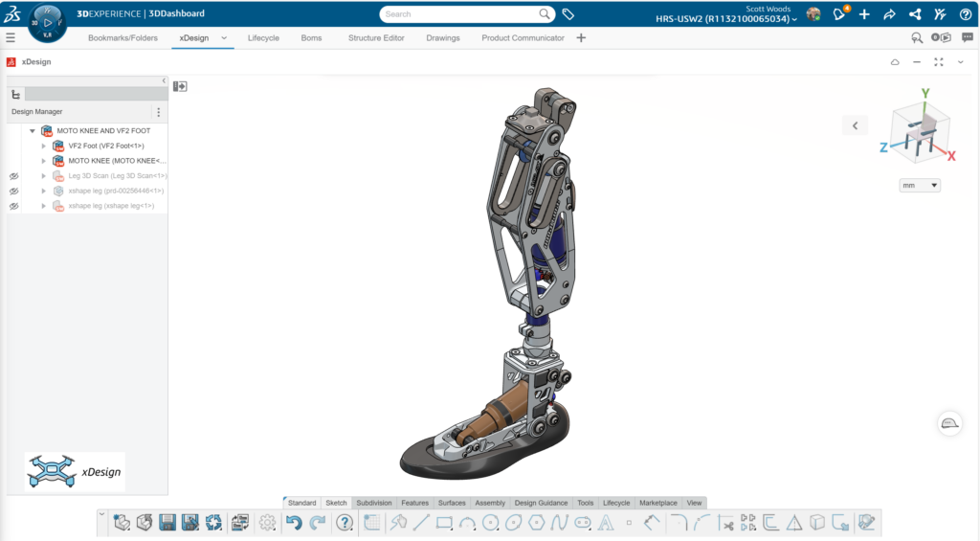The width and height of the screenshot is (980, 541).
Task: Click the view orientation cube
Action: (x=921, y=131)
